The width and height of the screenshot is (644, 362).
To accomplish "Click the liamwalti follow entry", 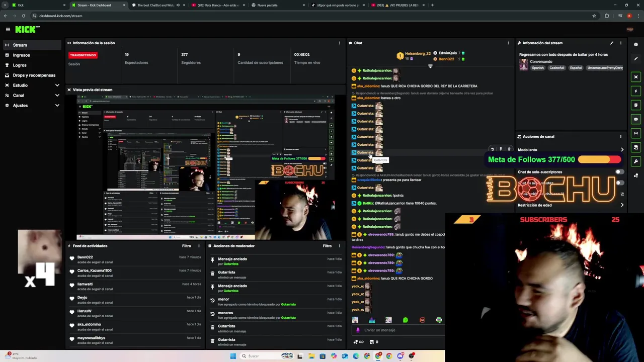I will point(135,287).
